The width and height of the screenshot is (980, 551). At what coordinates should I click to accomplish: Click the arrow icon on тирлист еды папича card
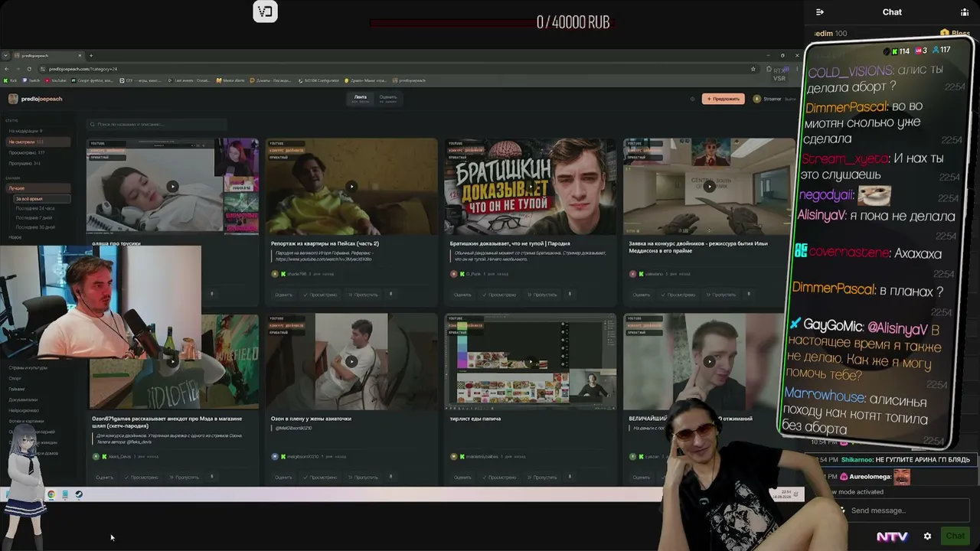[570, 477]
